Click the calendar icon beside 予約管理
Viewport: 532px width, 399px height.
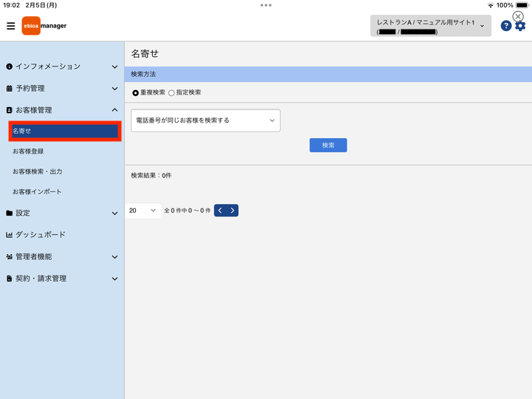tap(9, 89)
